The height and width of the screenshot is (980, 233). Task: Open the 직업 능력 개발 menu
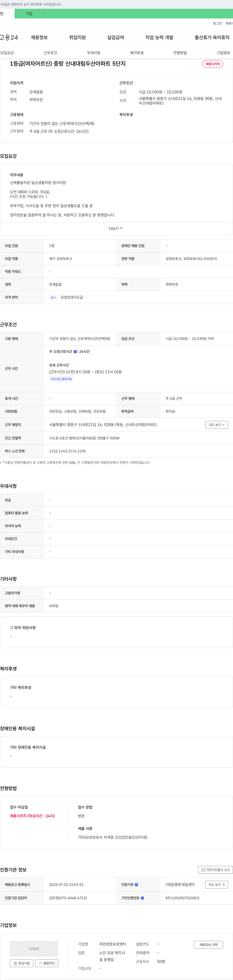[159, 37]
